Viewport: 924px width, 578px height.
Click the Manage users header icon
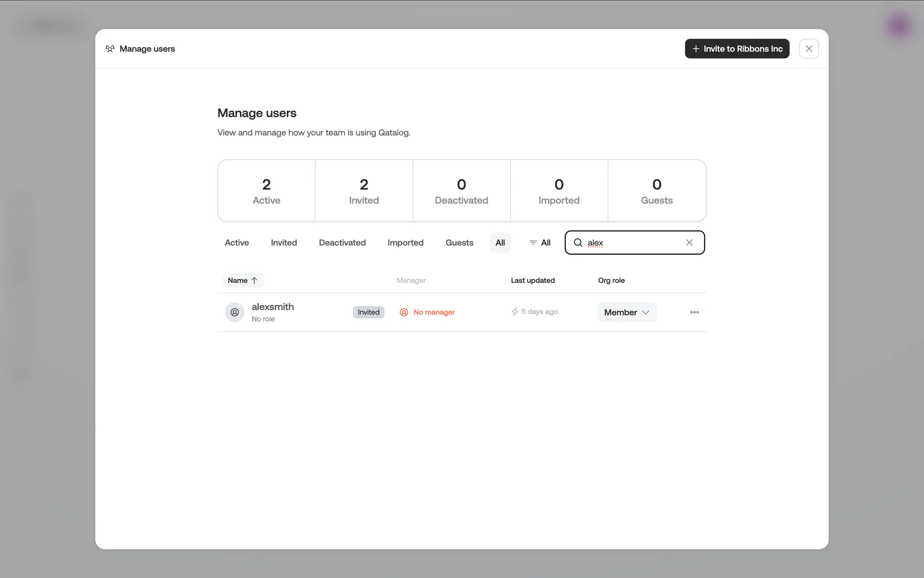pyautogui.click(x=110, y=49)
